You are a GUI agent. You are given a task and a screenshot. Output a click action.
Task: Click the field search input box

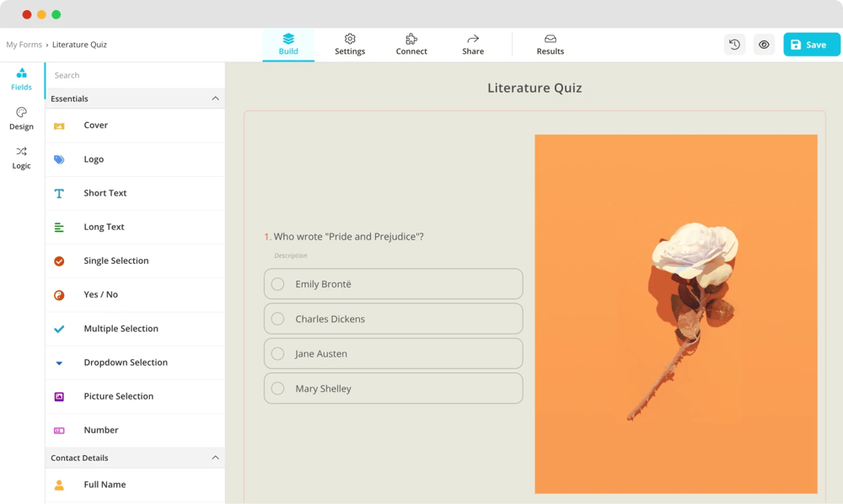[x=135, y=75]
